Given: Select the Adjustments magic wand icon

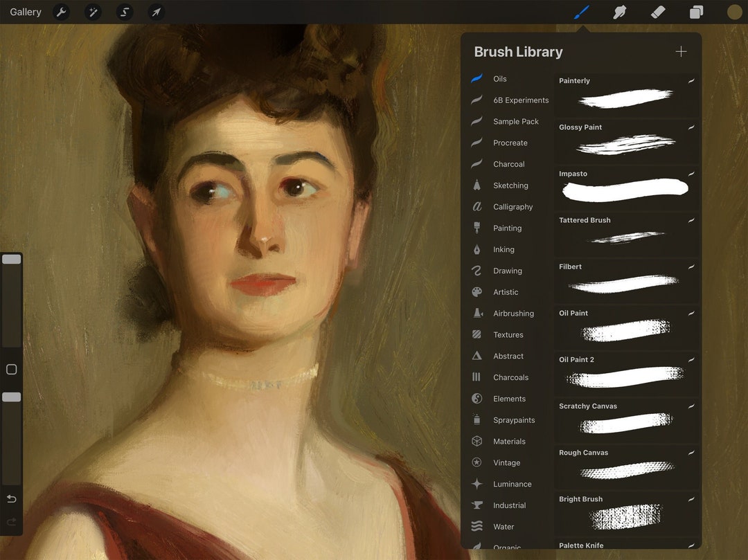Looking at the screenshot, I should pos(93,12).
